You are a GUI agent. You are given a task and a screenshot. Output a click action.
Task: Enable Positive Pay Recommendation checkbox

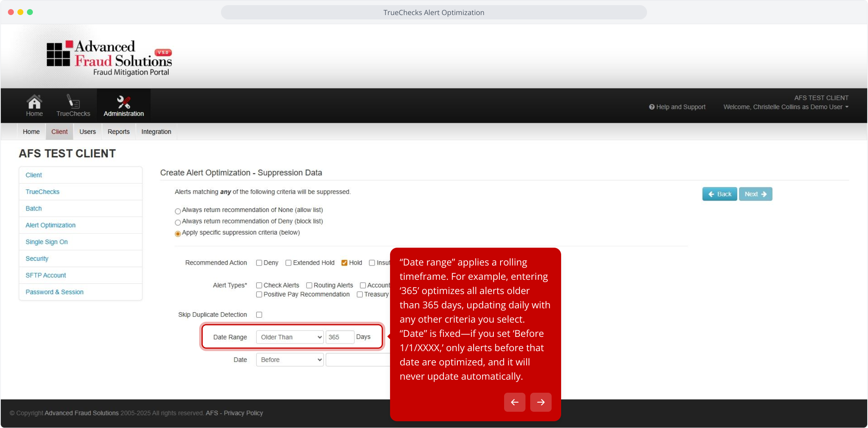click(259, 294)
